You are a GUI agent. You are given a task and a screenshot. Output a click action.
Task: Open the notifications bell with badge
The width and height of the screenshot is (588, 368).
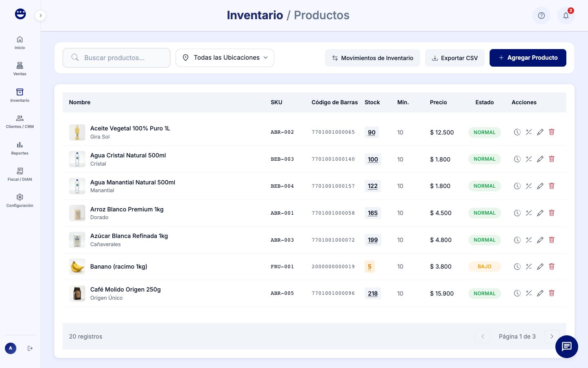[x=566, y=16]
